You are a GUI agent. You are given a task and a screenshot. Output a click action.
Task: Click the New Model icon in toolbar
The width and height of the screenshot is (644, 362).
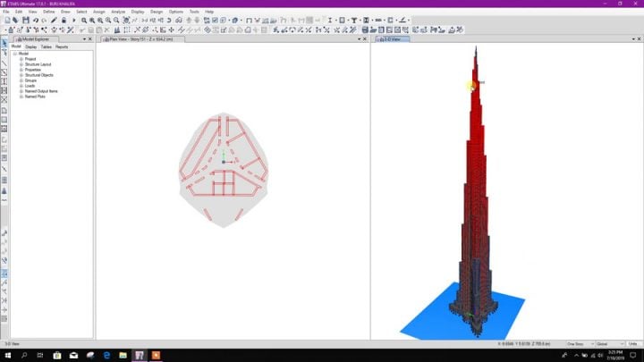7,20
